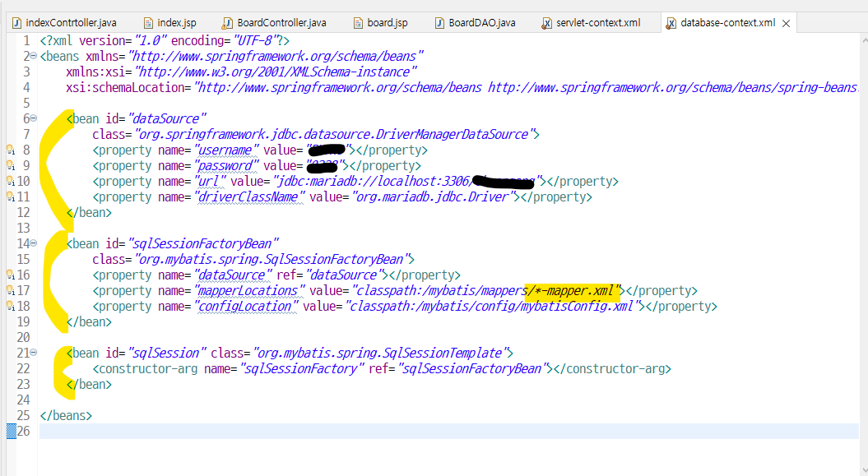Image resolution: width=868 pixels, height=476 pixels.
Task: Click the "sqlSessionFactory" constructor-arg name
Action: (x=302, y=368)
